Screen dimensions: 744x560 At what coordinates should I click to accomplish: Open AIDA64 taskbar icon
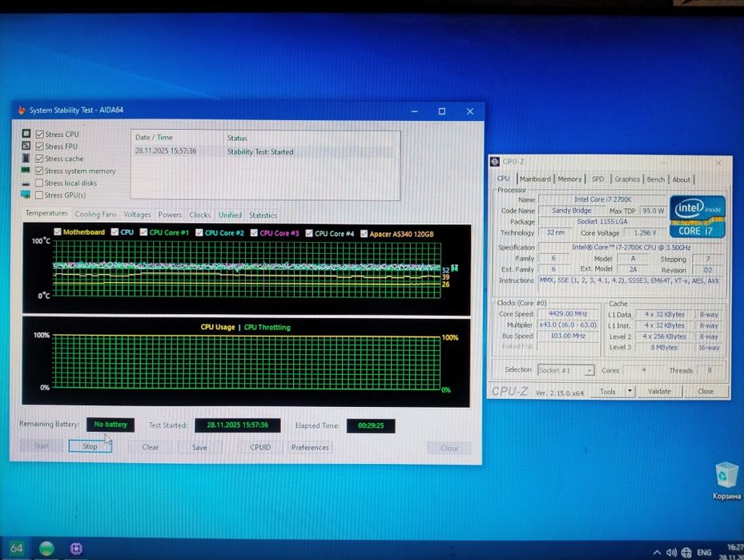pos(17,548)
